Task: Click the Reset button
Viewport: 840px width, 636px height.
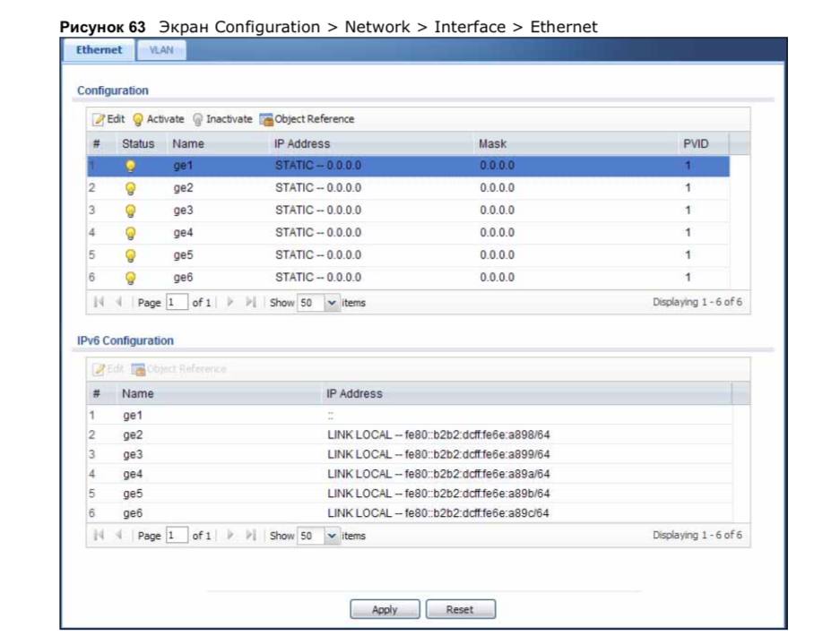Action: (x=460, y=609)
